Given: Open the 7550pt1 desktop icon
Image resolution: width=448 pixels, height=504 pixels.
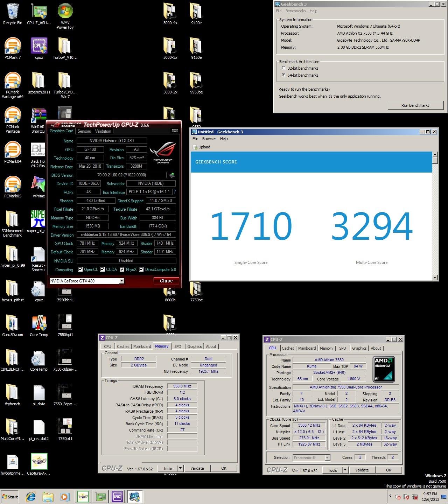Looking at the screenshot, I should tap(65, 430).
